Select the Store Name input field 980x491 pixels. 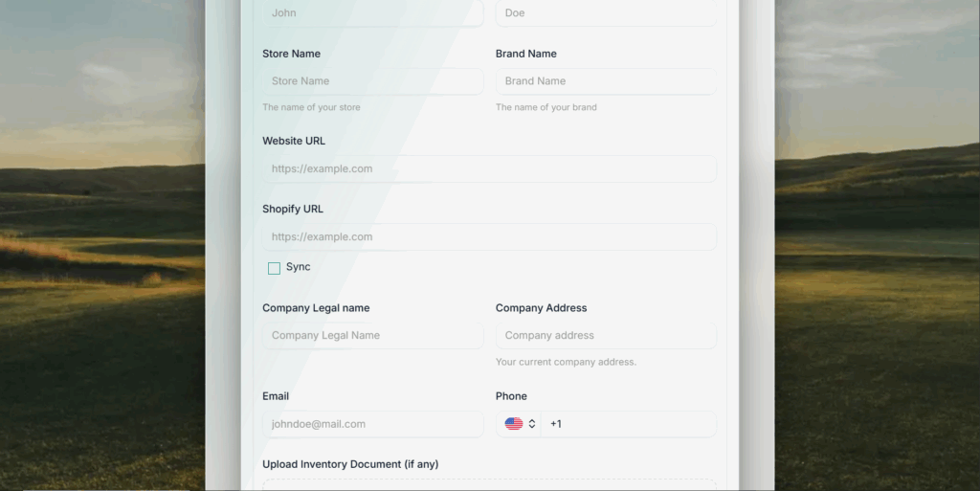[x=372, y=81]
